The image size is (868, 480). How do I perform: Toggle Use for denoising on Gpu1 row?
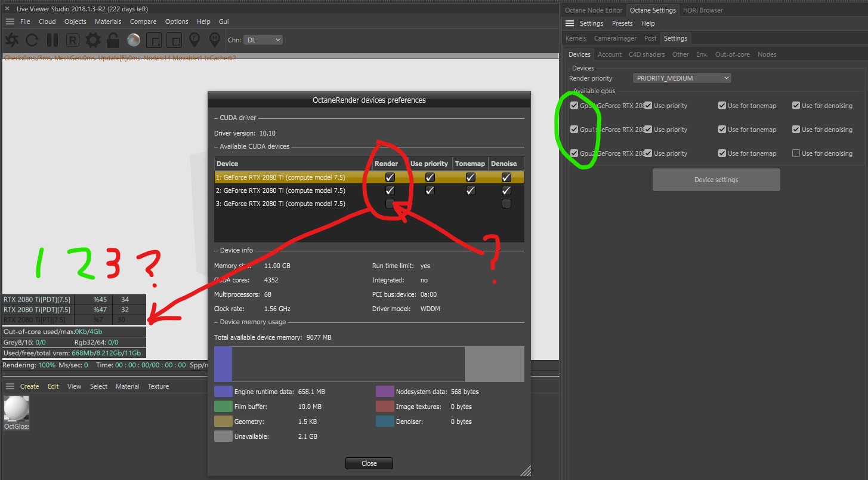pyautogui.click(x=796, y=130)
